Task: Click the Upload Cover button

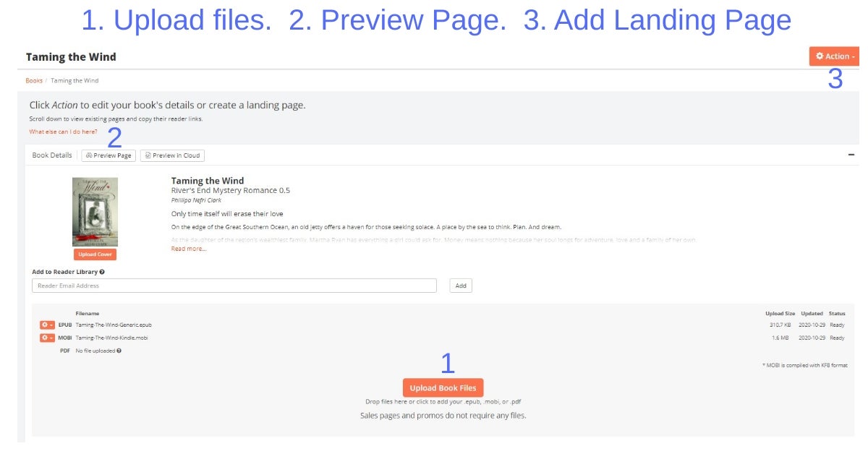Action: pos(95,254)
